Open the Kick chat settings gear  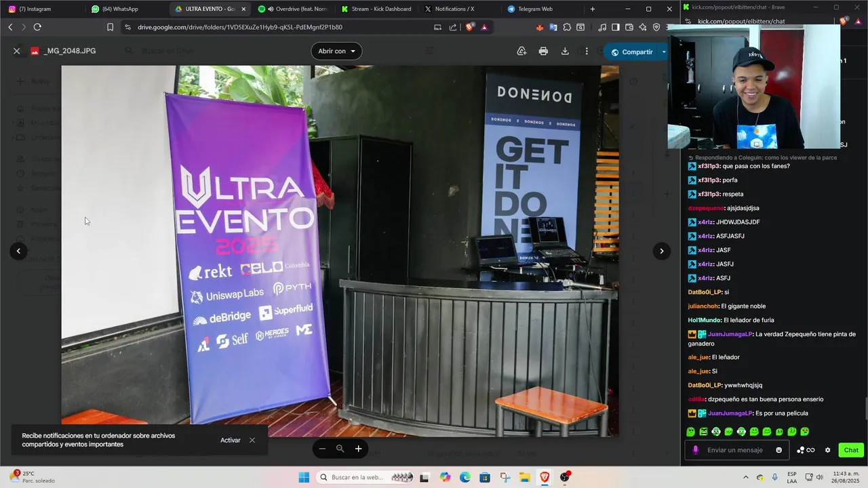(x=827, y=450)
